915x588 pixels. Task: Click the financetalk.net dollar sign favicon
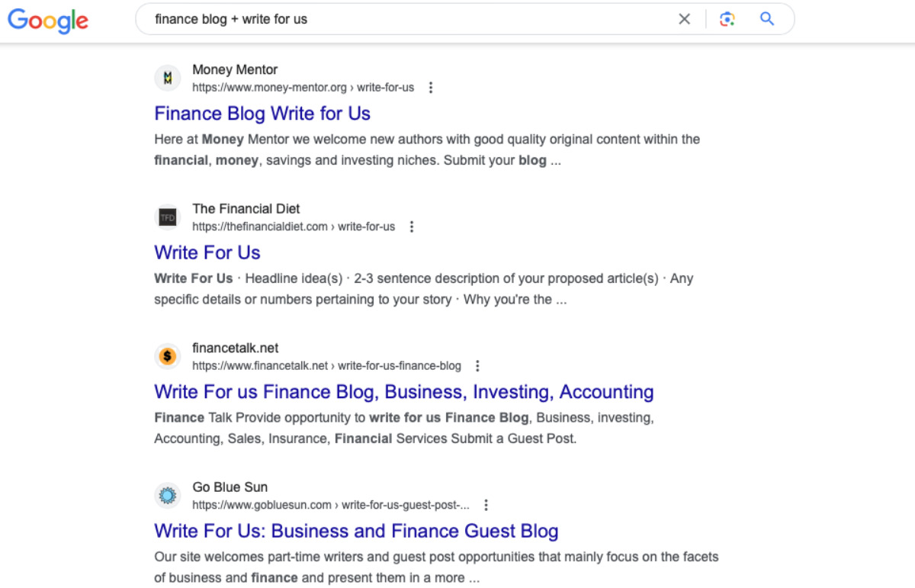168,355
